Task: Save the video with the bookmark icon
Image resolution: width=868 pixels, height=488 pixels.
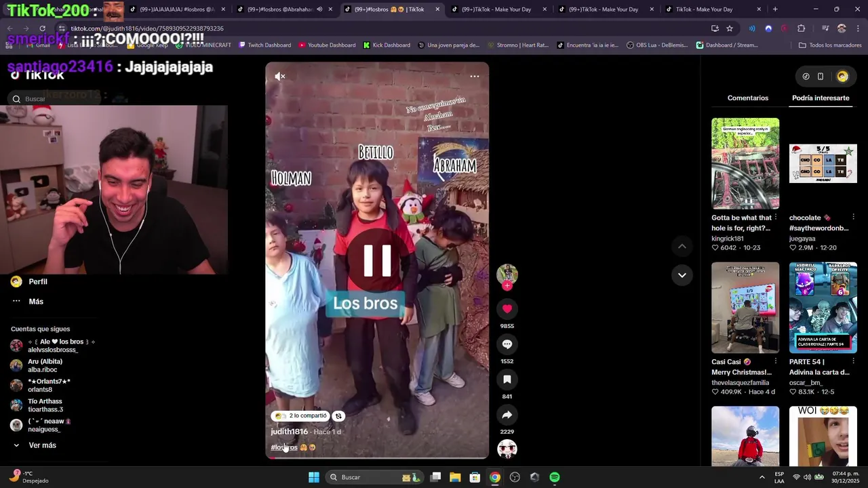Action: (x=507, y=380)
